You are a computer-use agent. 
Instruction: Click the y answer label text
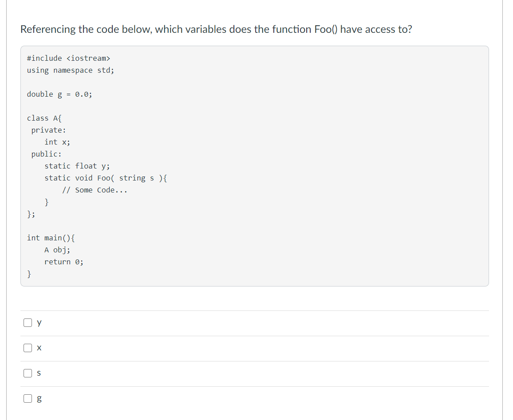tap(39, 323)
